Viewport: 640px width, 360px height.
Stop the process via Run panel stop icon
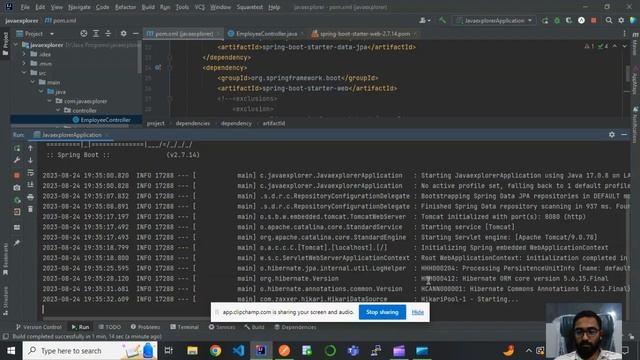pyautogui.click(x=17, y=175)
